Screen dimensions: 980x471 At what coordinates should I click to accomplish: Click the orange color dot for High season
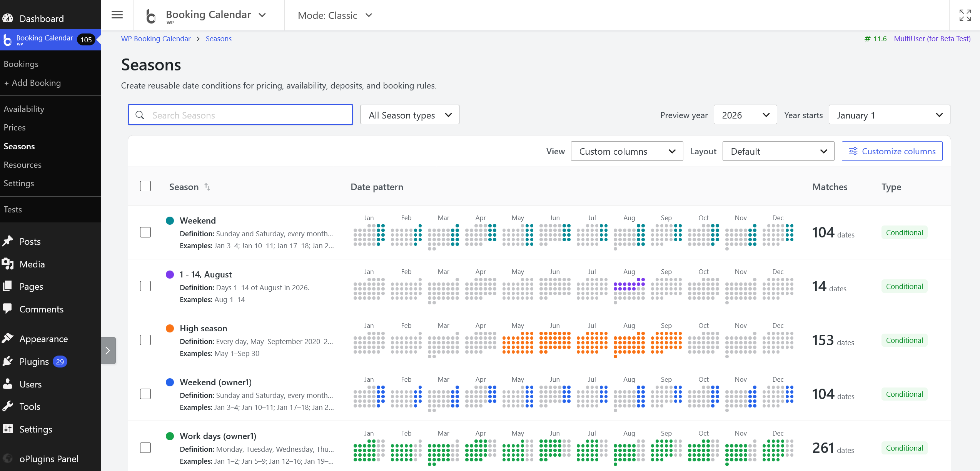pyautogui.click(x=170, y=328)
